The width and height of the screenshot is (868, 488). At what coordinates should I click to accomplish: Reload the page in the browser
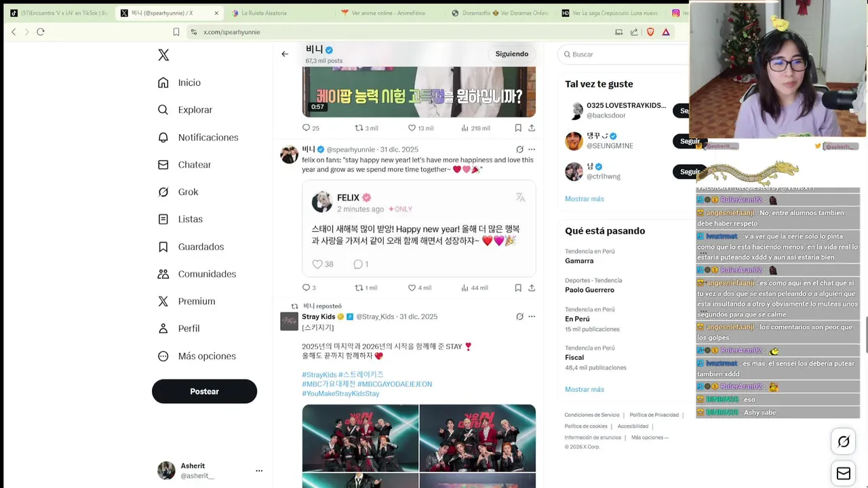tap(41, 32)
